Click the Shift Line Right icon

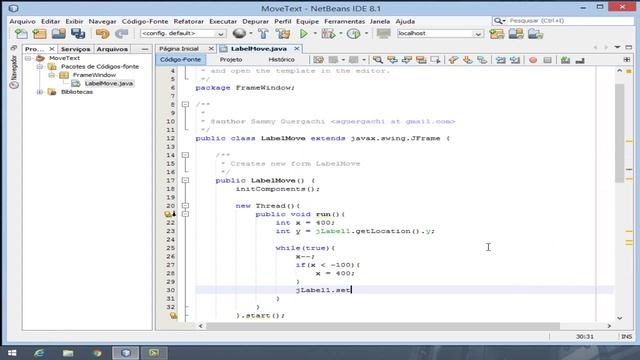515,60
